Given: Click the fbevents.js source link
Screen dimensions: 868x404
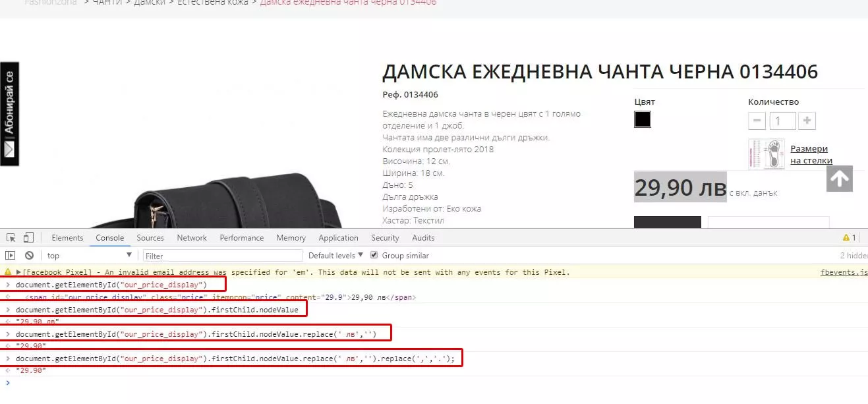Looking at the screenshot, I should coord(844,272).
